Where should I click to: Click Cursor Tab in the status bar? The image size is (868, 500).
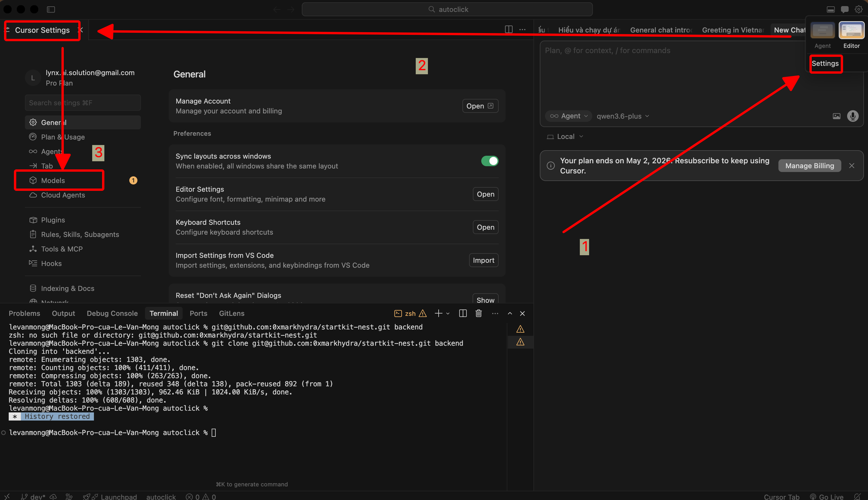click(782, 497)
